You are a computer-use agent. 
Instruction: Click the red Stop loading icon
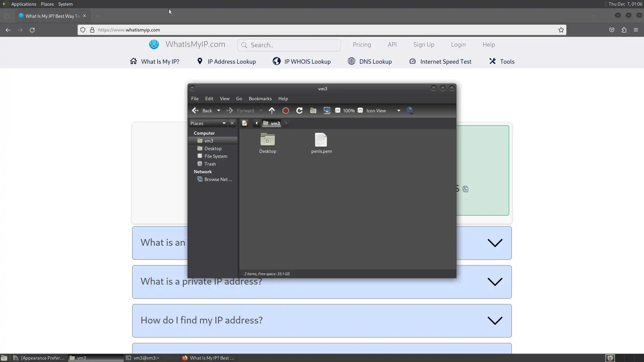(286, 111)
